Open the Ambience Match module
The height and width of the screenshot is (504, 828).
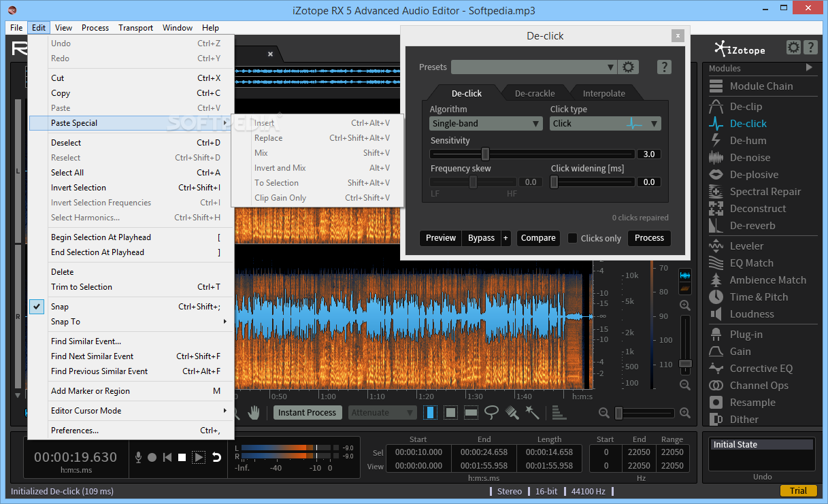click(x=757, y=280)
